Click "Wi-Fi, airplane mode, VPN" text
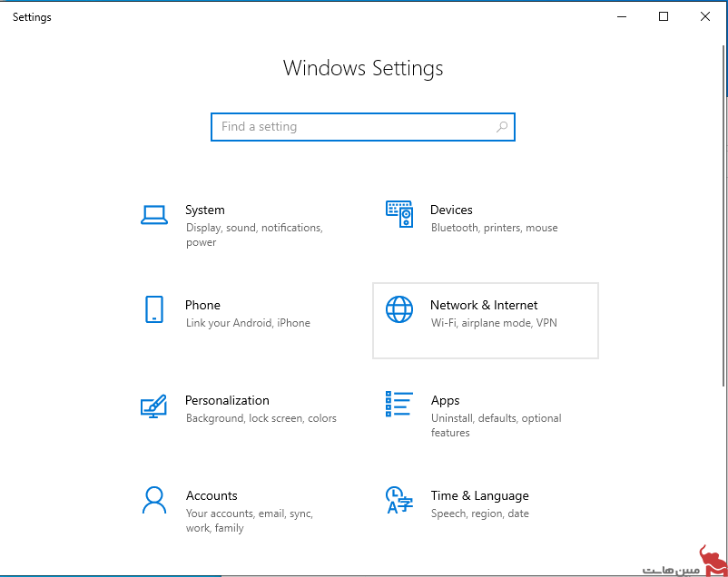The width and height of the screenshot is (728, 577). point(494,323)
